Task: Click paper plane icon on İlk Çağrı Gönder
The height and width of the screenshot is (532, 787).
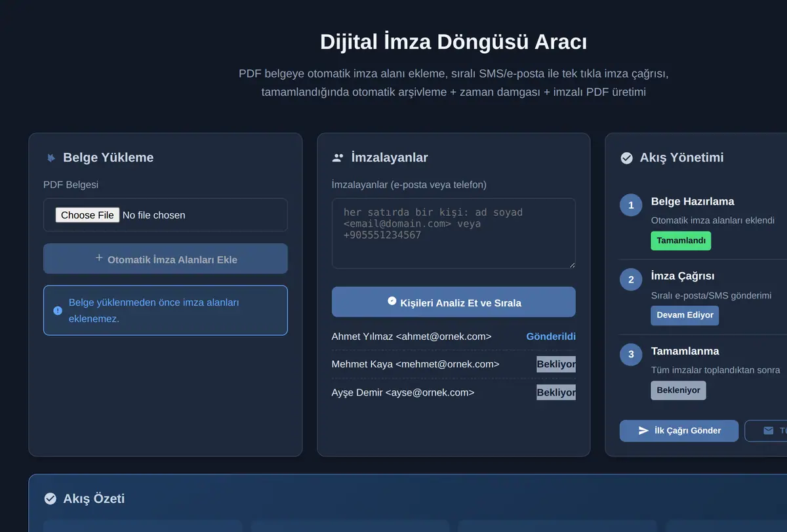Action: (x=643, y=431)
